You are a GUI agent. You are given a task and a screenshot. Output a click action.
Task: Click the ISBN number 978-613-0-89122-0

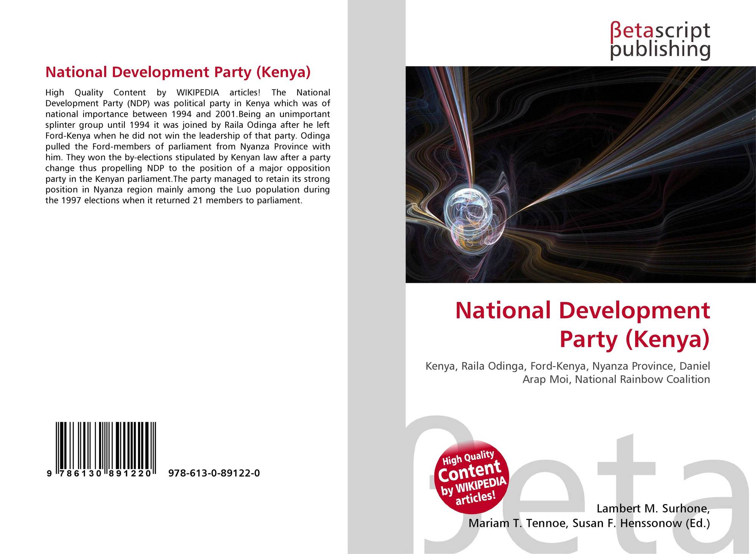click(214, 473)
